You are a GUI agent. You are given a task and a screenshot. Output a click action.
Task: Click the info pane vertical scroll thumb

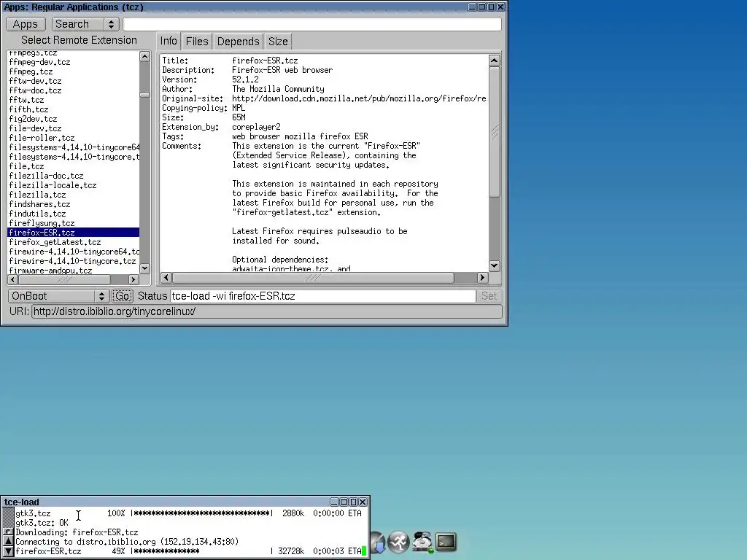[x=494, y=131]
